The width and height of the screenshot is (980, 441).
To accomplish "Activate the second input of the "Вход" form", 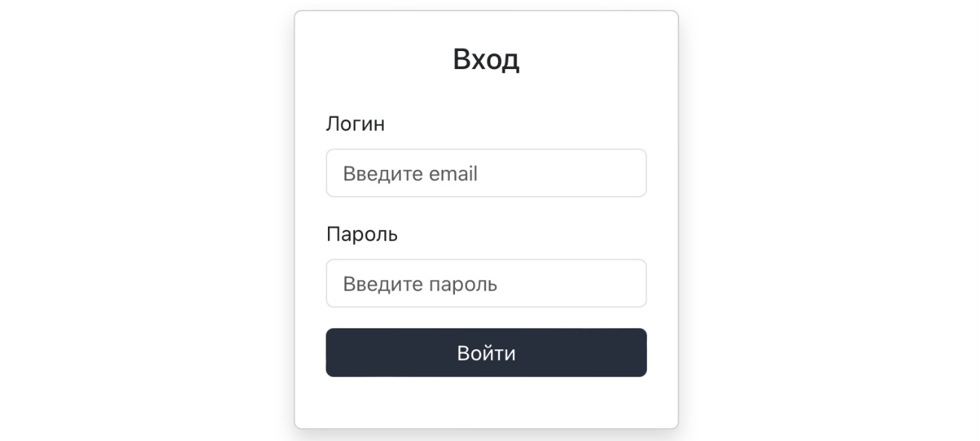I will pyautogui.click(x=486, y=284).
